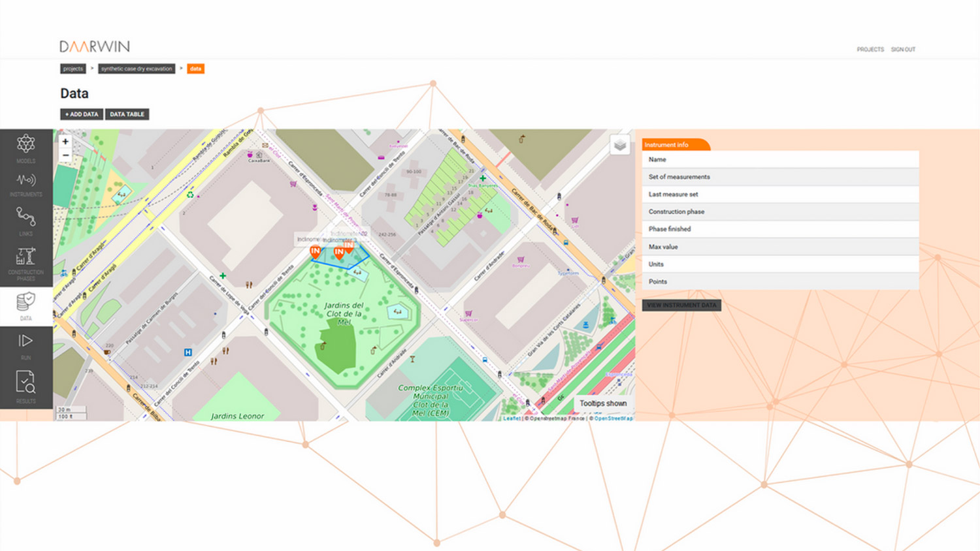
Task: Navigate to projects breadcrumb
Action: click(73, 69)
